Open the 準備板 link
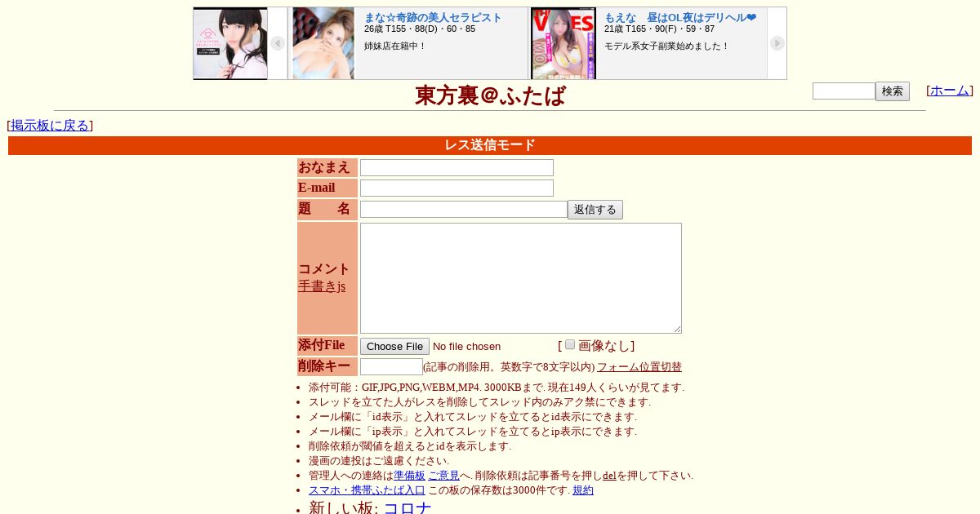Viewport: 980px width, 514px height. click(x=410, y=476)
